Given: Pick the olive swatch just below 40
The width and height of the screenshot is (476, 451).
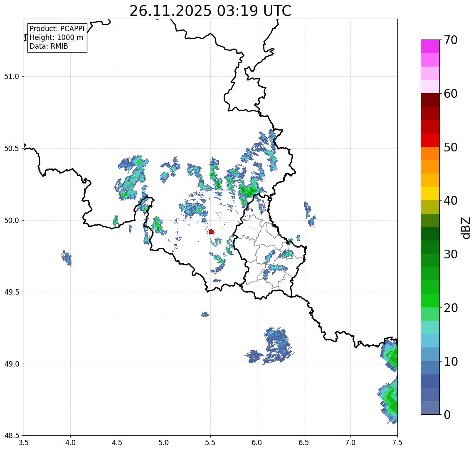Looking at the screenshot, I should tap(430, 207).
